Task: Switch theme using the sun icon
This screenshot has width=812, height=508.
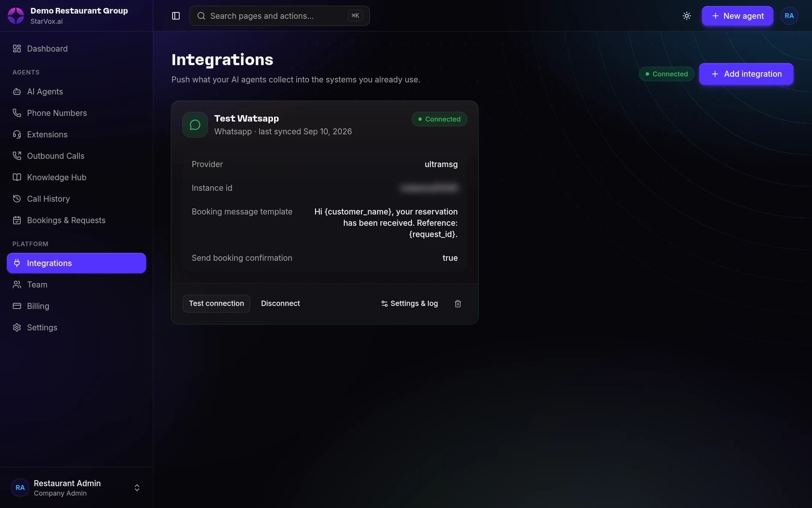Action: point(686,16)
